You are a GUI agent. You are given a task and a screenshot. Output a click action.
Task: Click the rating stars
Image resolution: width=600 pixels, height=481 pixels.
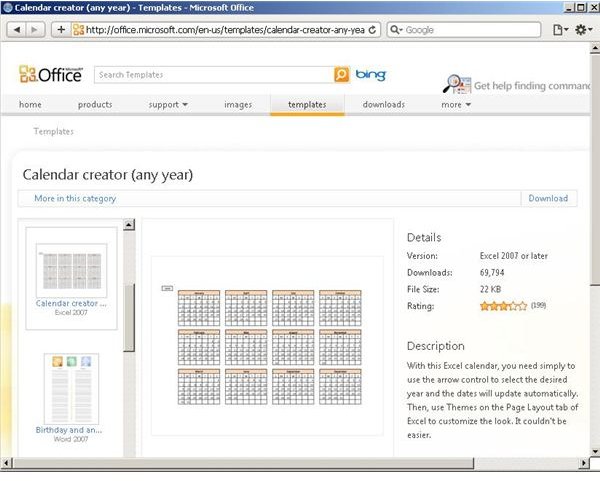503,306
